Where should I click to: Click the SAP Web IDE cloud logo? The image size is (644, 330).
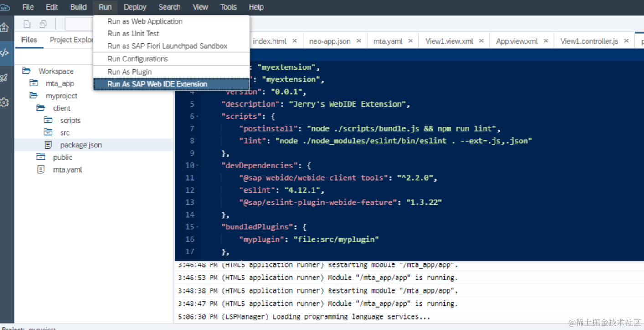[5, 7]
